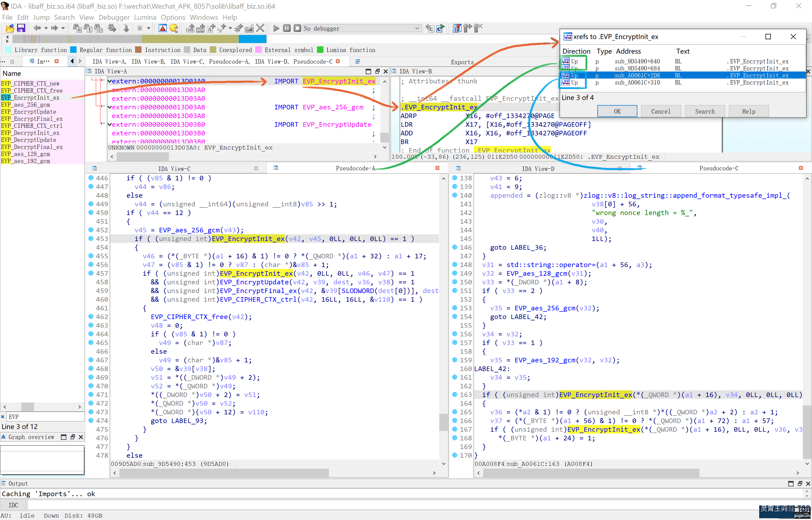Screen dimensions: 812x520
Task: Open the Lumina menu
Action: (145, 17)
